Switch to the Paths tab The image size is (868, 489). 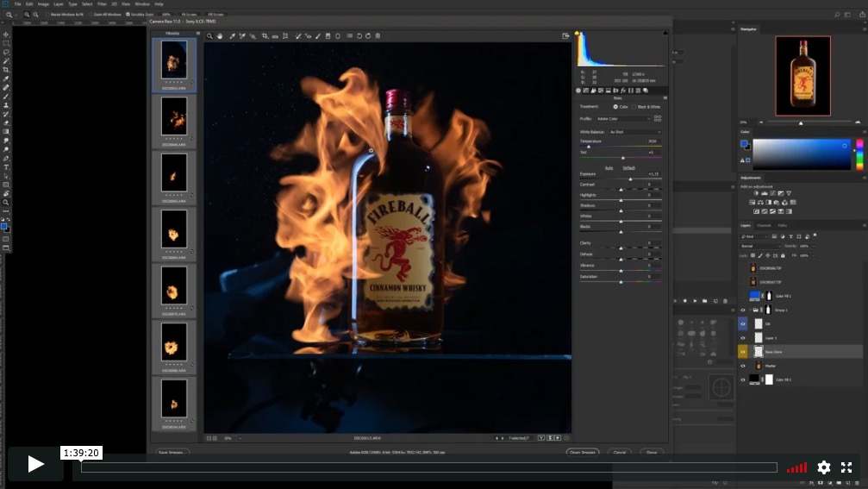point(782,225)
